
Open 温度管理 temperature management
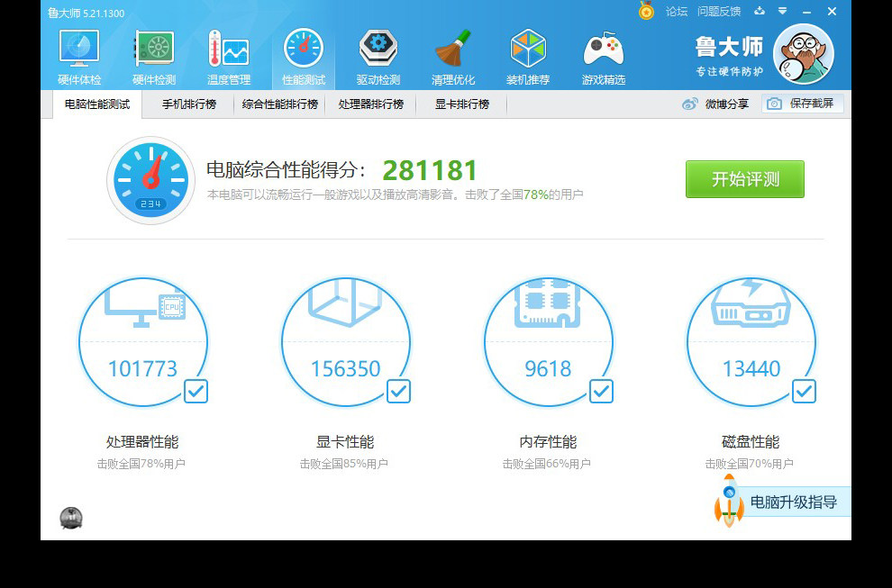click(x=229, y=58)
